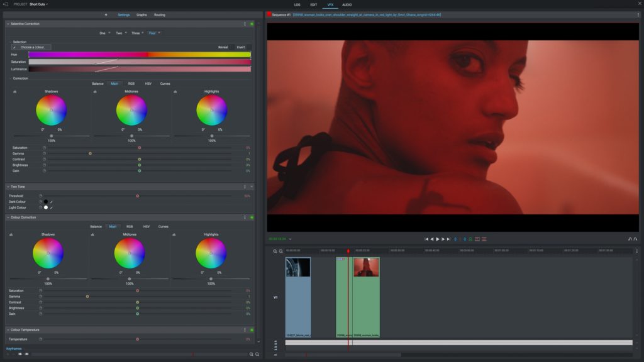Invert the colour selection
Screen dimensions: 644x362
click(x=242, y=47)
